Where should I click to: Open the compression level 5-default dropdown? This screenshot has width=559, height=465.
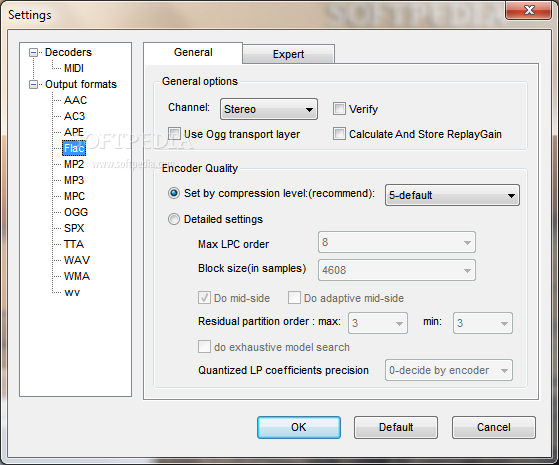pos(452,195)
